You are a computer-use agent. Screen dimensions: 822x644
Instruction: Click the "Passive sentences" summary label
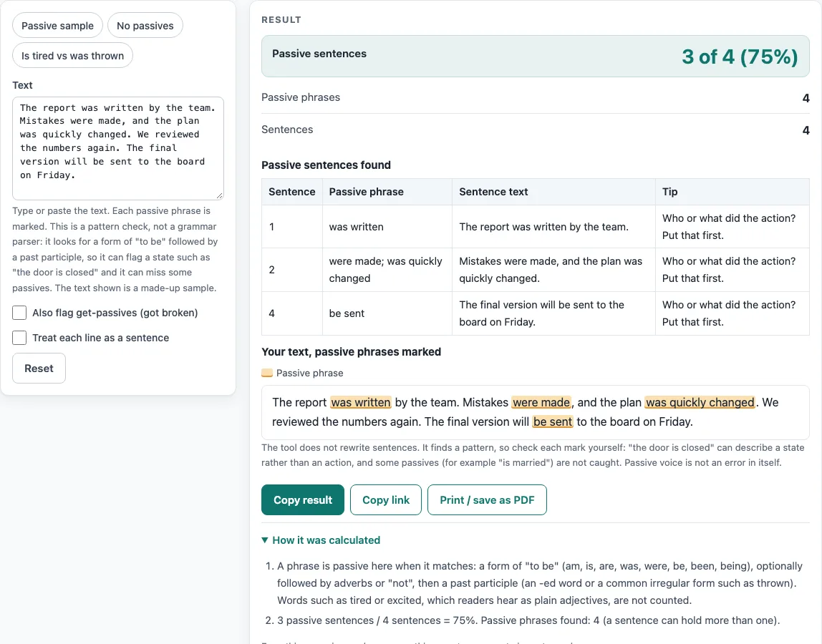pos(319,54)
